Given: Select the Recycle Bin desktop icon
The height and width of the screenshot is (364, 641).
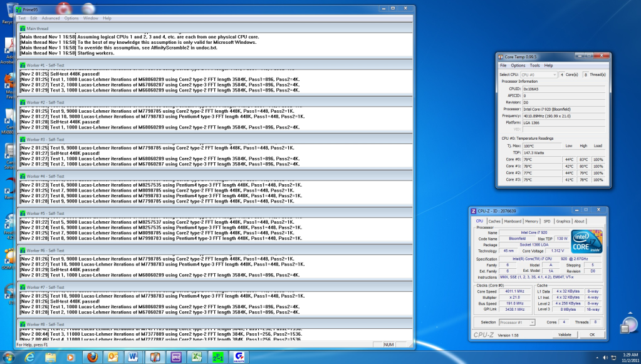Looking at the screenshot, I should [8, 13].
